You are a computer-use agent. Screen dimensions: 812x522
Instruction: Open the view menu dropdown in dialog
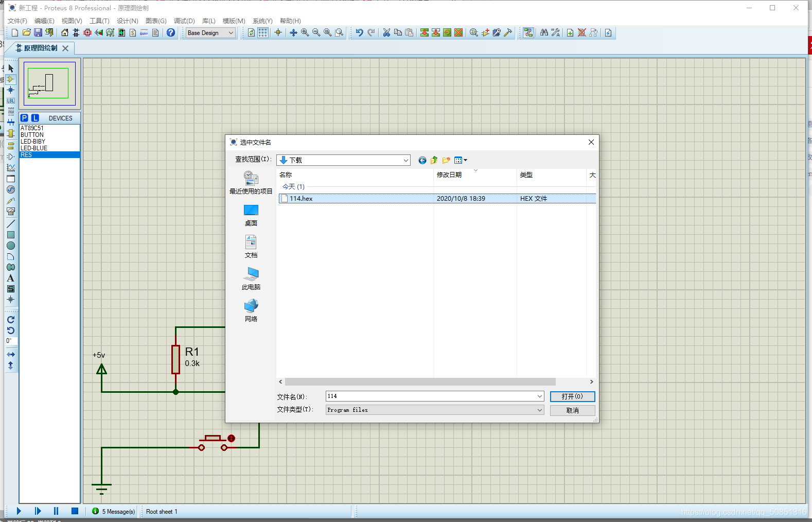(x=461, y=160)
